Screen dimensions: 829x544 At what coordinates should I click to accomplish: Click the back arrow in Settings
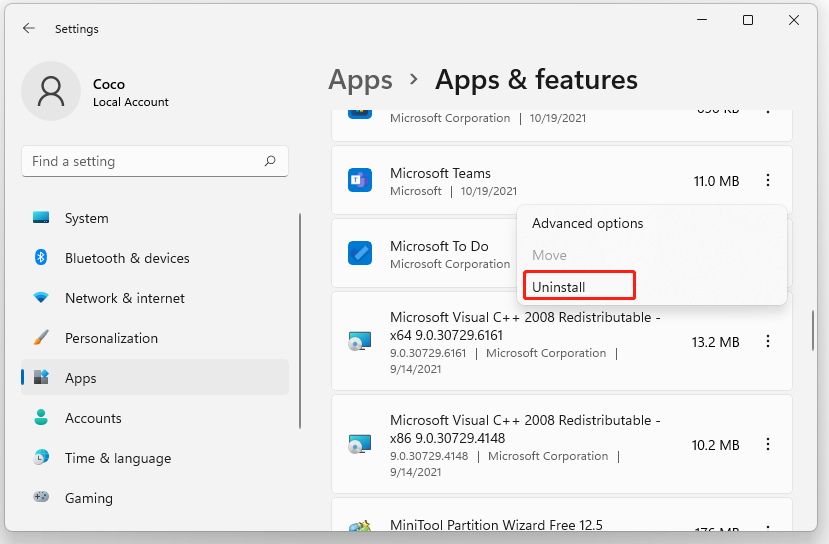(28, 29)
